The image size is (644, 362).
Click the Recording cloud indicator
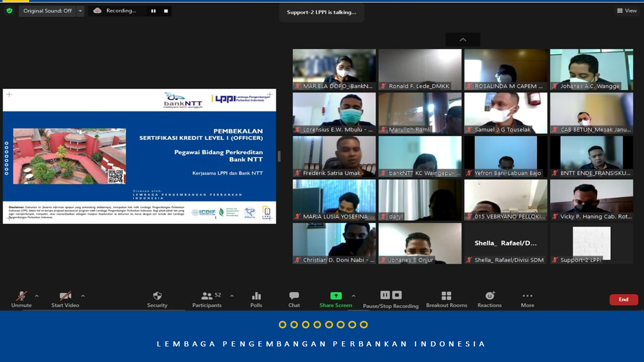pyautogui.click(x=98, y=11)
